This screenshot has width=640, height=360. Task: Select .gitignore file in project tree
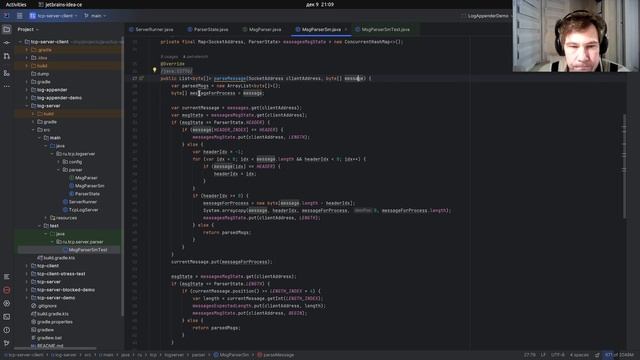tap(44, 306)
